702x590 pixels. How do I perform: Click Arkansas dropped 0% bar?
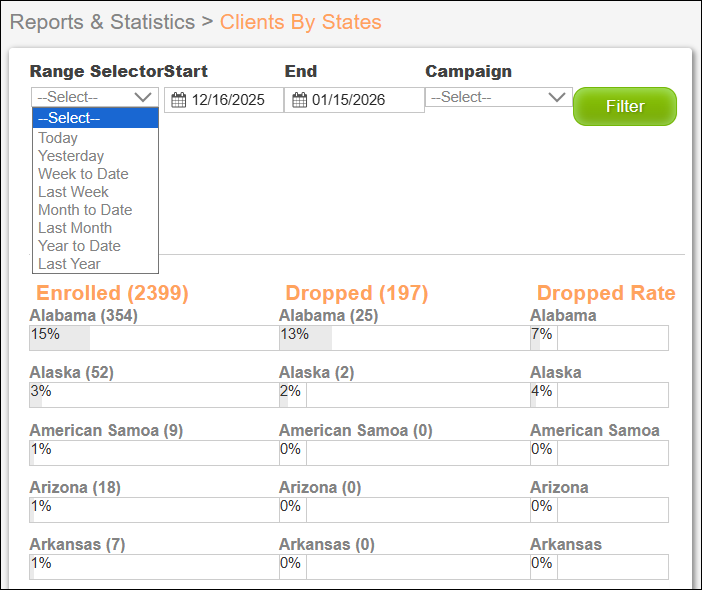(x=405, y=567)
